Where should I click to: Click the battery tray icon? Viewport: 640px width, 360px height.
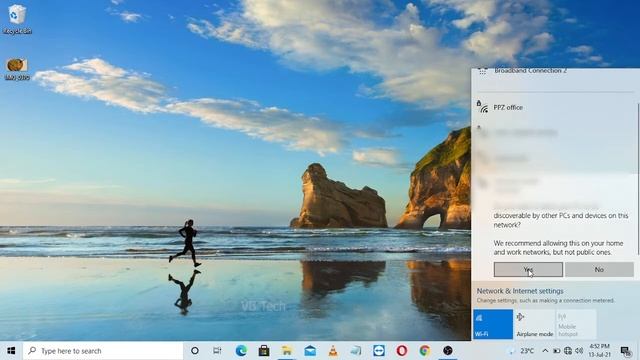[556, 351]
